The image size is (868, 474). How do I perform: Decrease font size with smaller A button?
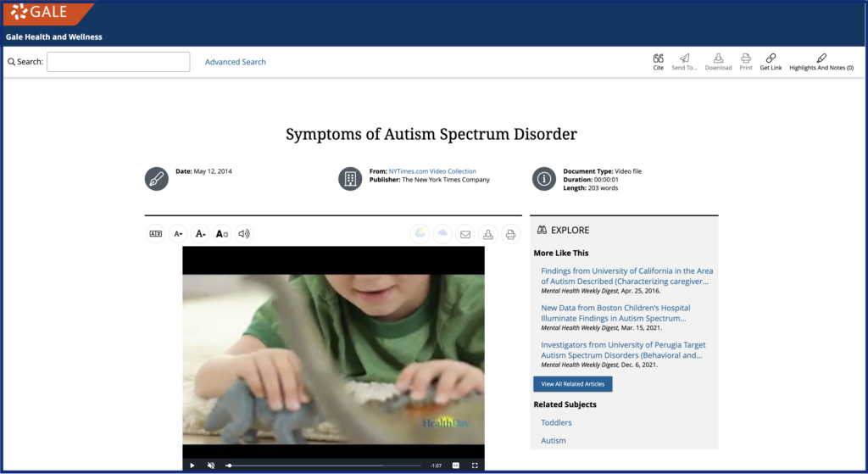(x=178, y=234)
